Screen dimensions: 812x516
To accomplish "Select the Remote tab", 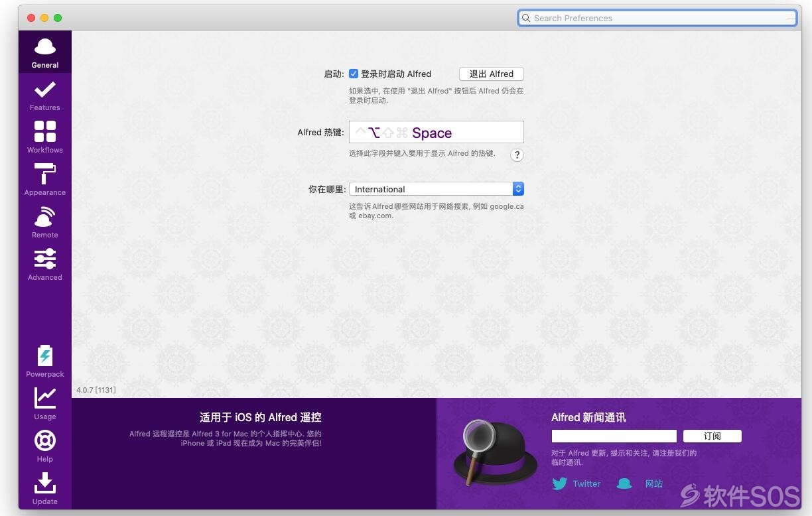I will point(45,222).
